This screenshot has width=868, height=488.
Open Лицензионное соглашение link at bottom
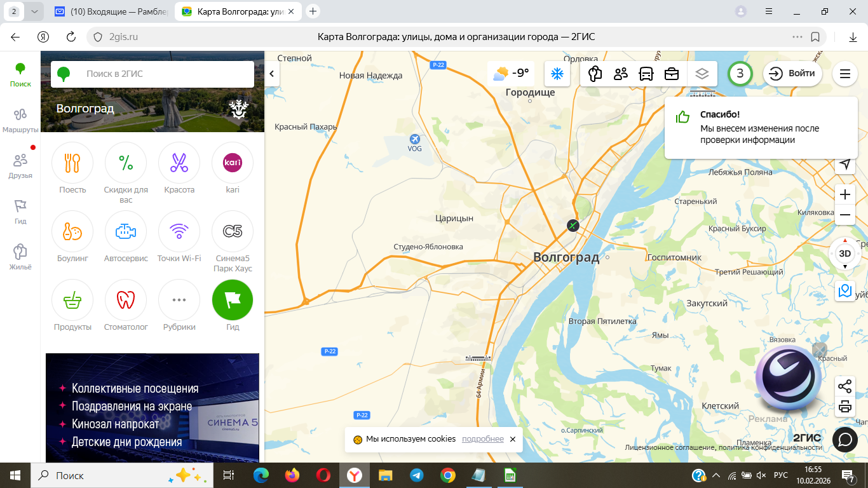click(x=670, y=447)
